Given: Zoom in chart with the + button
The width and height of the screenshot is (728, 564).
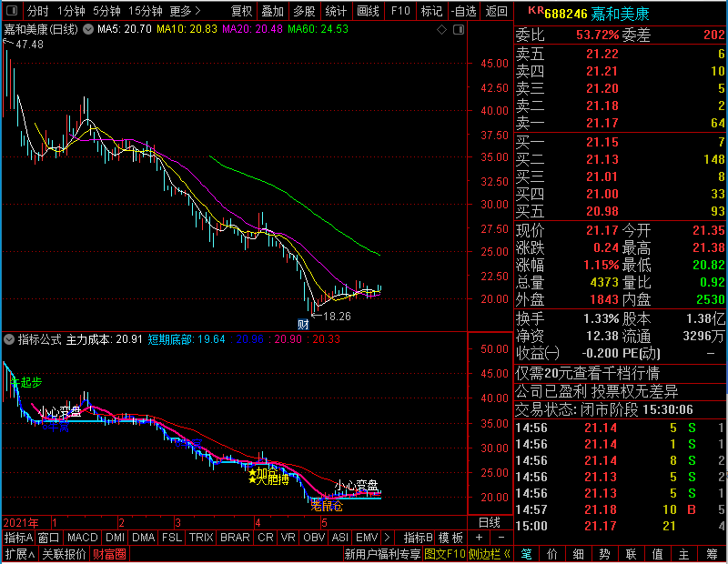Looking at the screenshot, I should pyautogui.click(x=479, y=538).
